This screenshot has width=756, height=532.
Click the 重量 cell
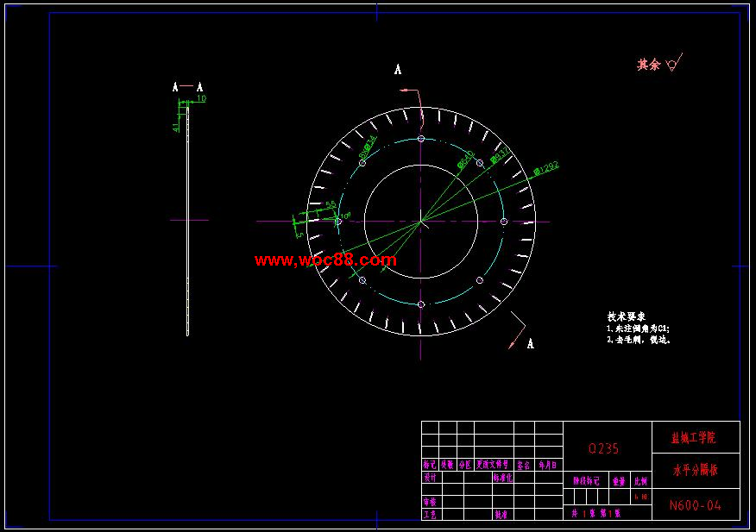(619, 481)
